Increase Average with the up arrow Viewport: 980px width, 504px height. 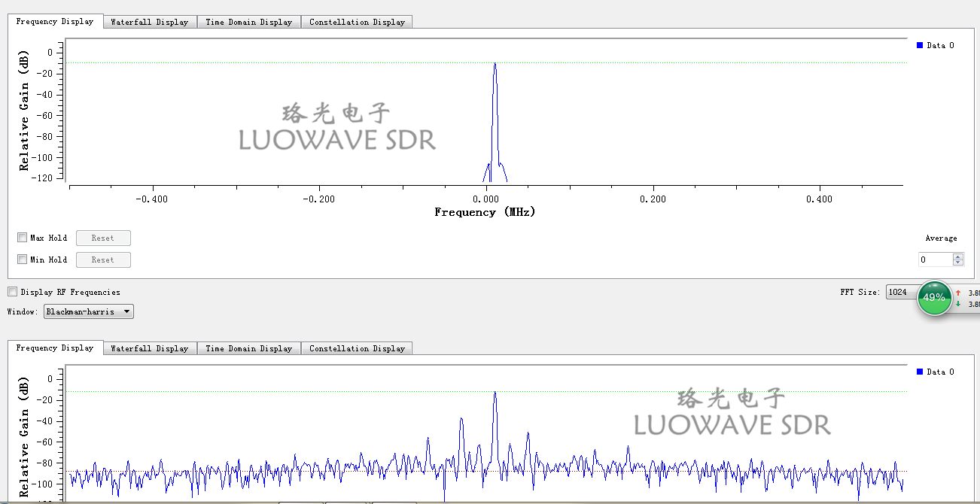(958, 257)
